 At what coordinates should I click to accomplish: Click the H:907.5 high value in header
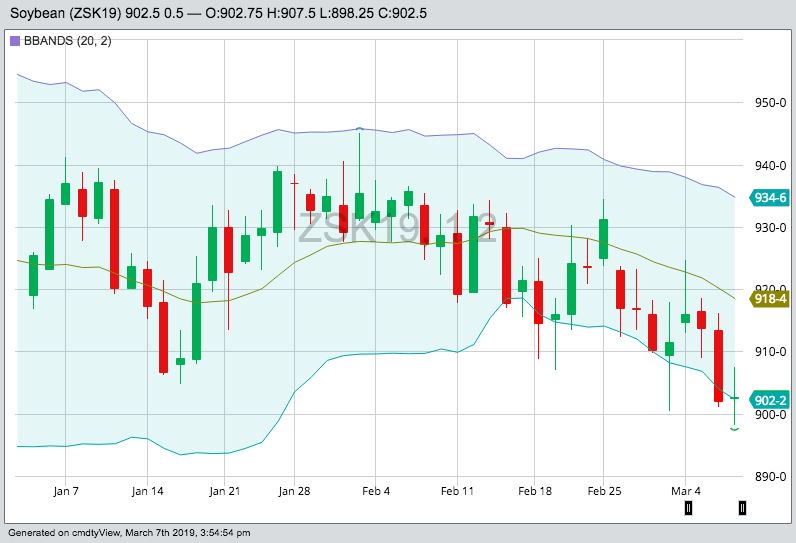click(291, 13)
